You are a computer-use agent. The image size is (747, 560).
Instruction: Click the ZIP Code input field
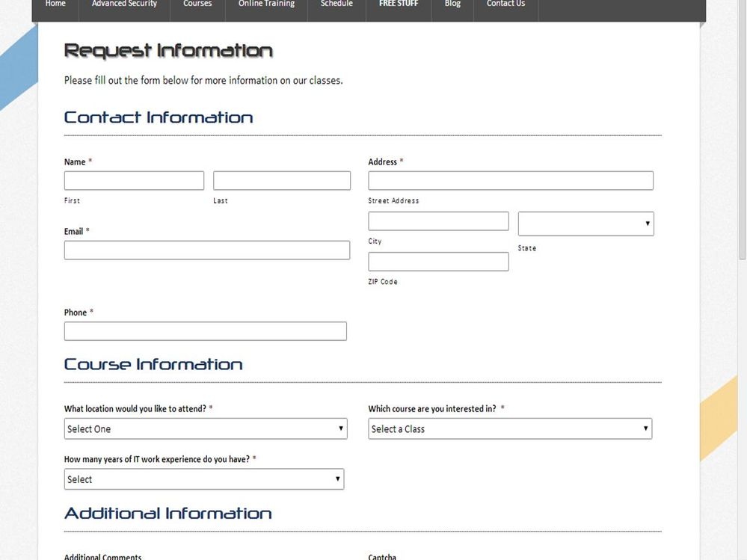click(438, 262)
